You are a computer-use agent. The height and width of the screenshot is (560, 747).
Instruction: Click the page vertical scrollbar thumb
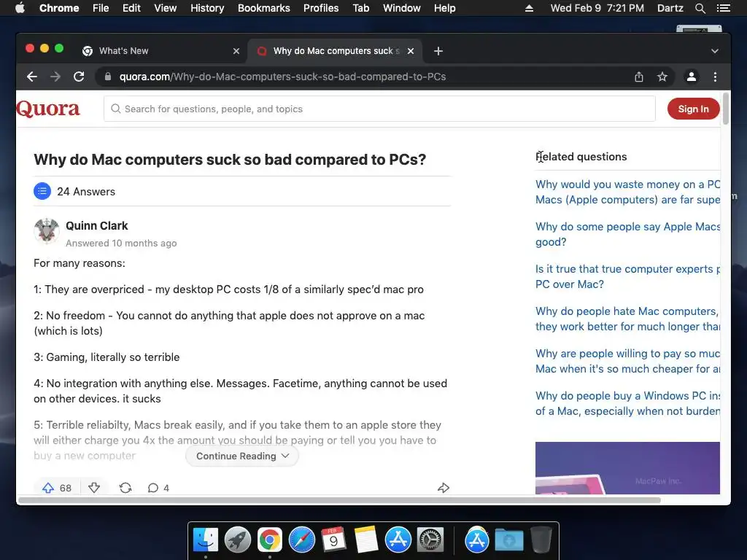coord(726,109)
